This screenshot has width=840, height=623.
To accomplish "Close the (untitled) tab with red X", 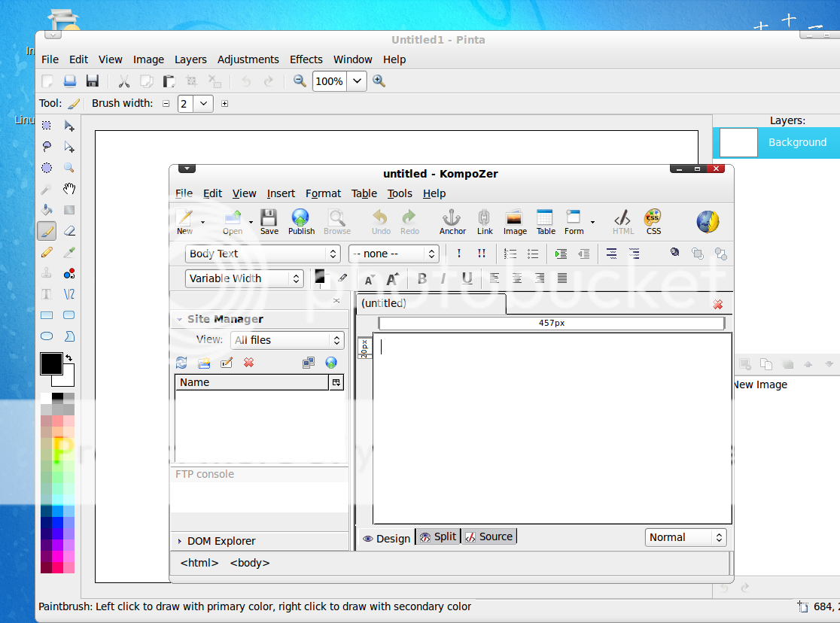I will pyautogui.click(x=718, y=304).
